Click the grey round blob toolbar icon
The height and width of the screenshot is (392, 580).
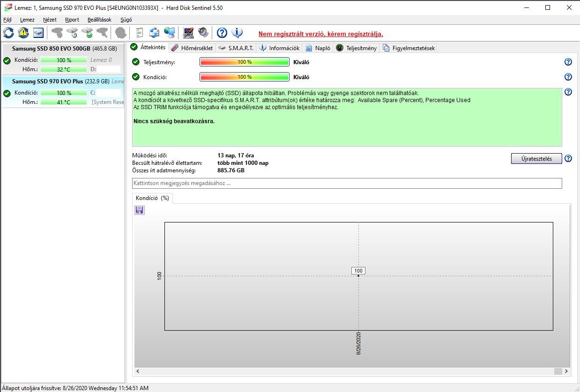(120, 33)
